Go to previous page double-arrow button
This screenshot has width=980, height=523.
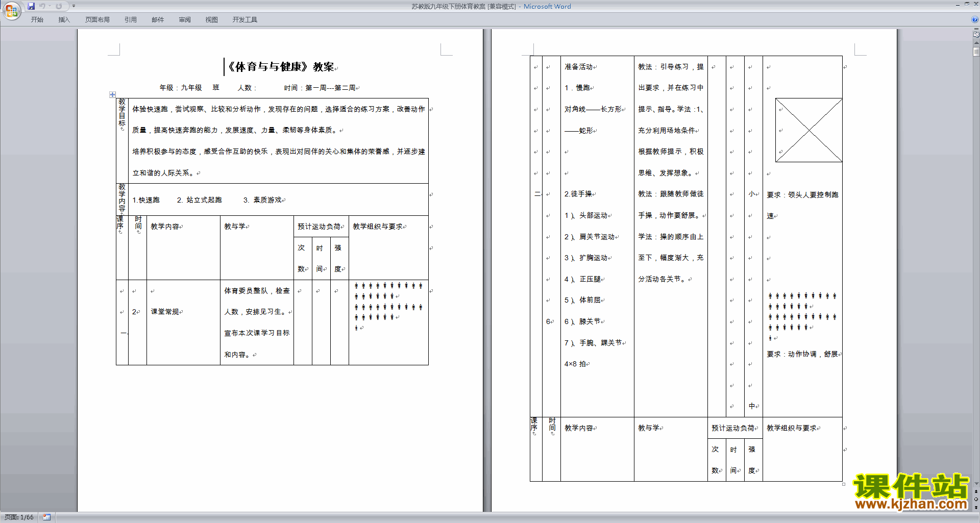[976, 491]
